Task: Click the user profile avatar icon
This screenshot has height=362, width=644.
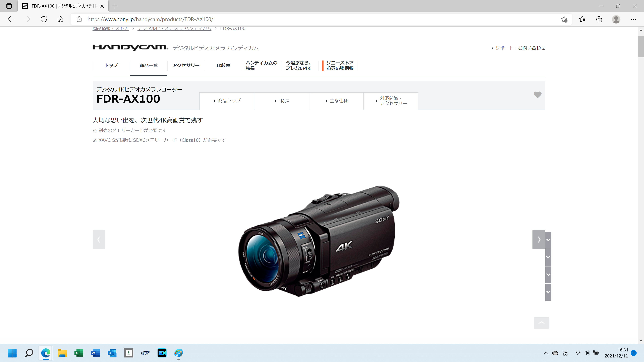Action: pyautogui.click(x=616, y=19)
